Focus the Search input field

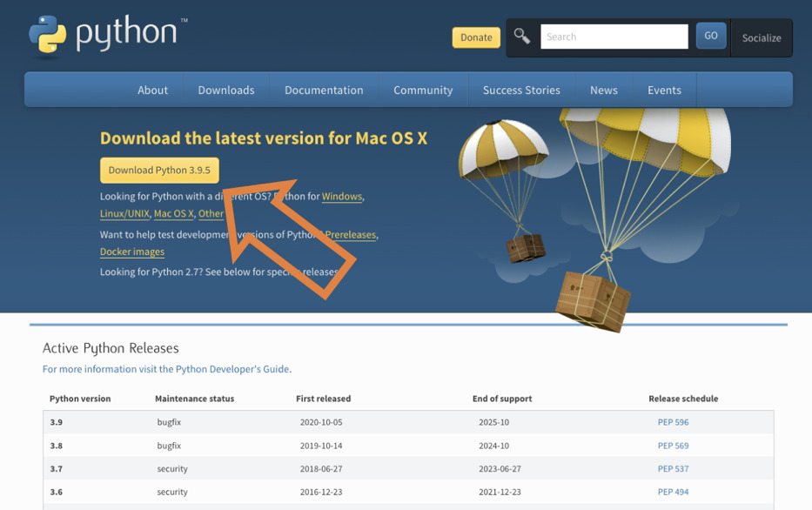614,37
